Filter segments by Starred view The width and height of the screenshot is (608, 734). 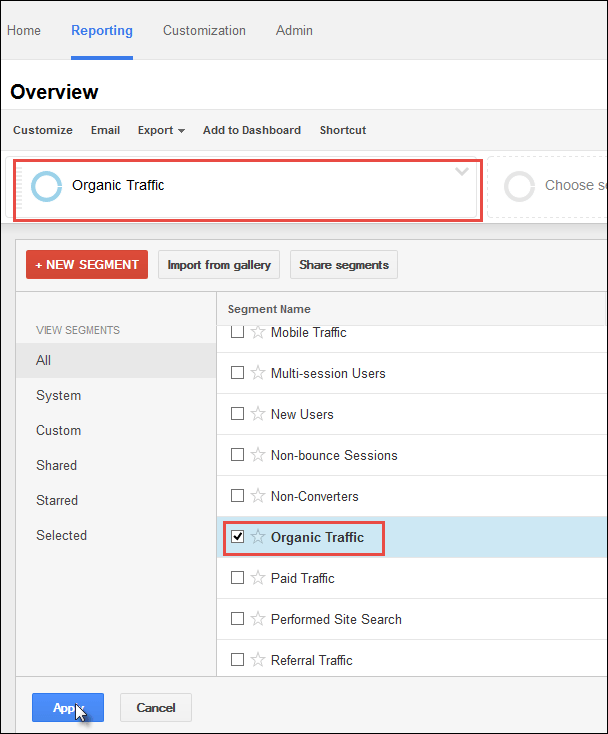click(57, 500)
